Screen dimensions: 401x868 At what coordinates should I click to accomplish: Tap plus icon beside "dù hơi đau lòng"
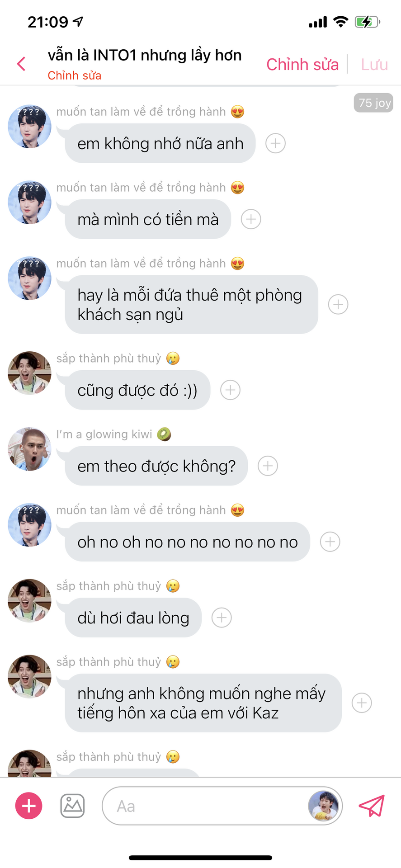[x=222, y=618]
